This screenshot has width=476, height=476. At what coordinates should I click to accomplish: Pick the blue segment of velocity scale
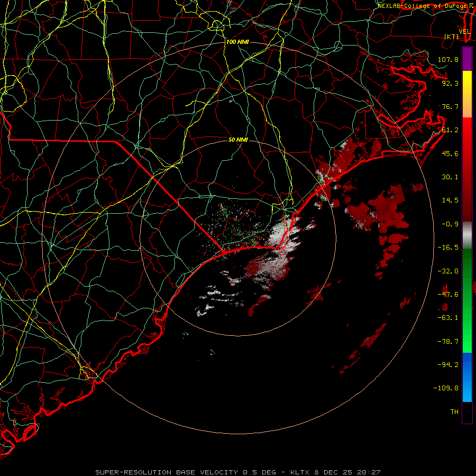pos(467,377)
